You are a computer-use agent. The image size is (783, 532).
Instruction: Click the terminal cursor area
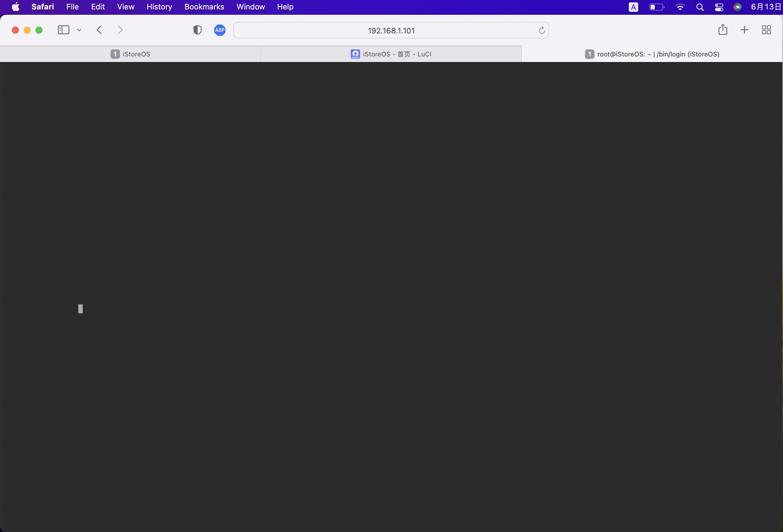(x=81, y=309)
